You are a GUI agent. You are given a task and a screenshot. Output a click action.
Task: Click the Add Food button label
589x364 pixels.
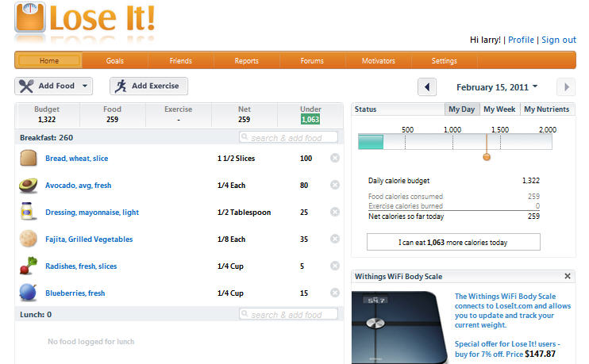point(56,86)
